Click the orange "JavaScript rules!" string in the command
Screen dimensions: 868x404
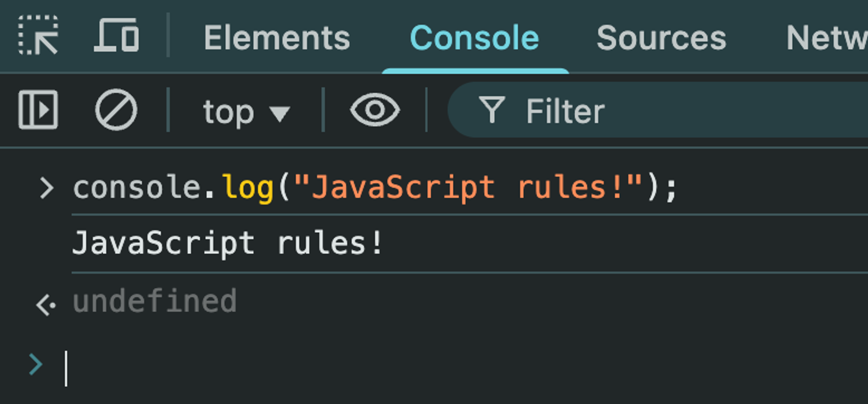[468, 187]
